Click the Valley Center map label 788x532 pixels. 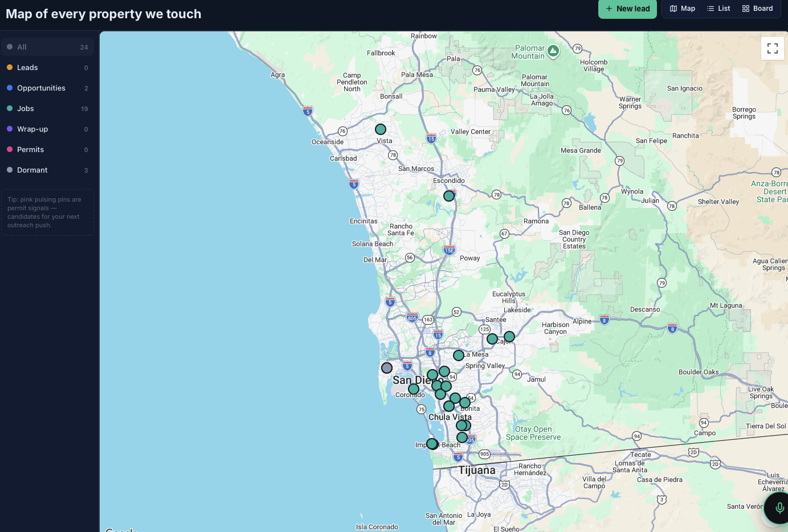[471, 132]
